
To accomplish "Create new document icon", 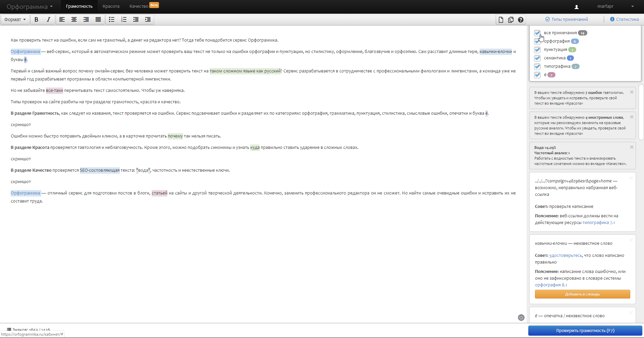I will (x=501, y=20).
